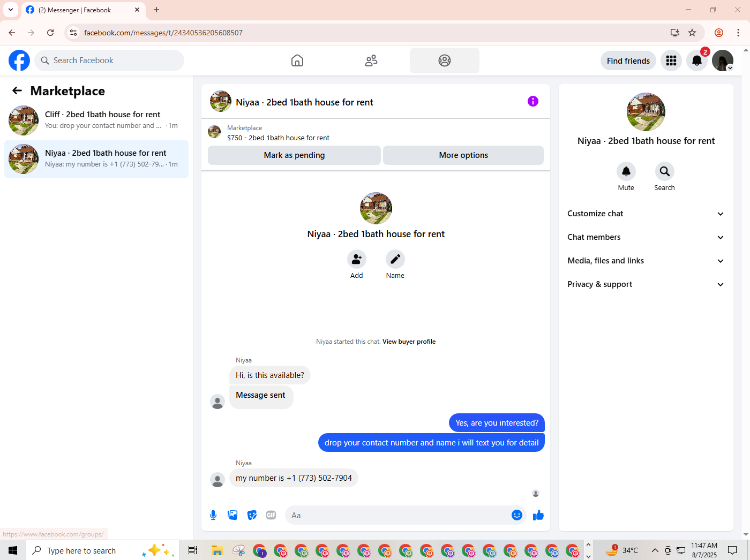Open the account profile picture menu
The width and height of the screenshot is (750, 560).
(x=723, y=60)
